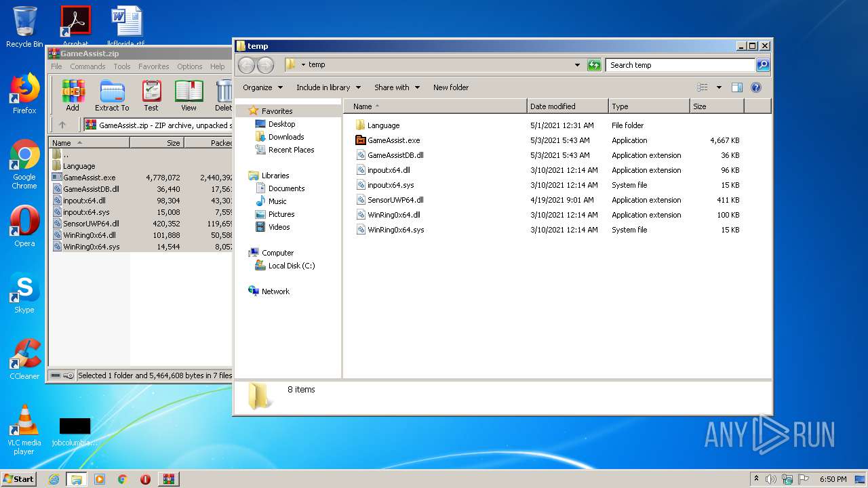The width and height of the screenshot is (868, 488).
Task: Click Change your view icon
Action: (703, 87)
